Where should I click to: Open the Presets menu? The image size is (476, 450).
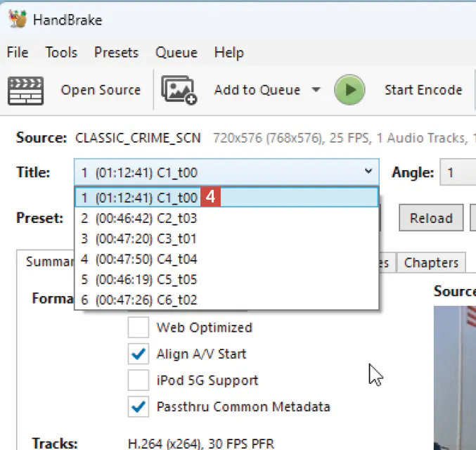coord(116,53)
